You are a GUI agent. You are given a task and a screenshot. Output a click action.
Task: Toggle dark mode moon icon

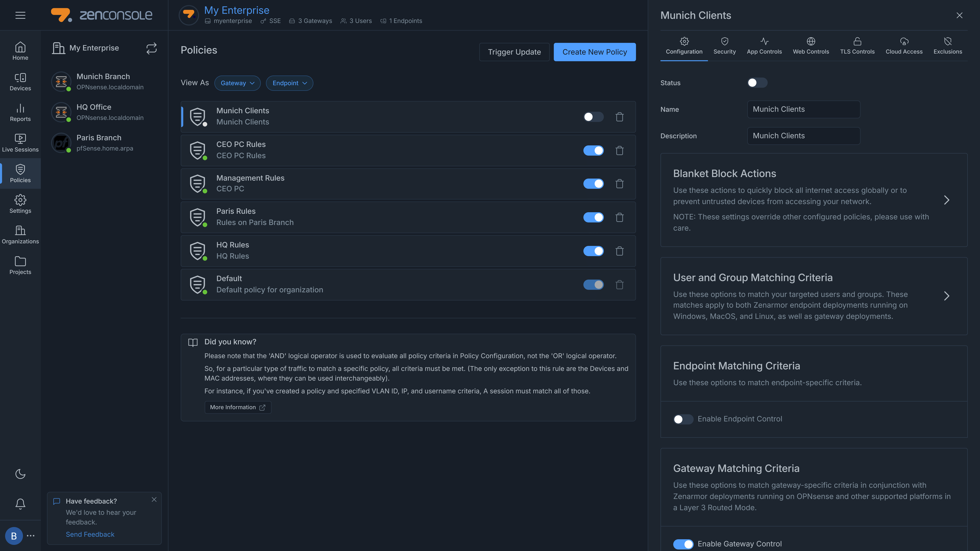coord(20,474)
